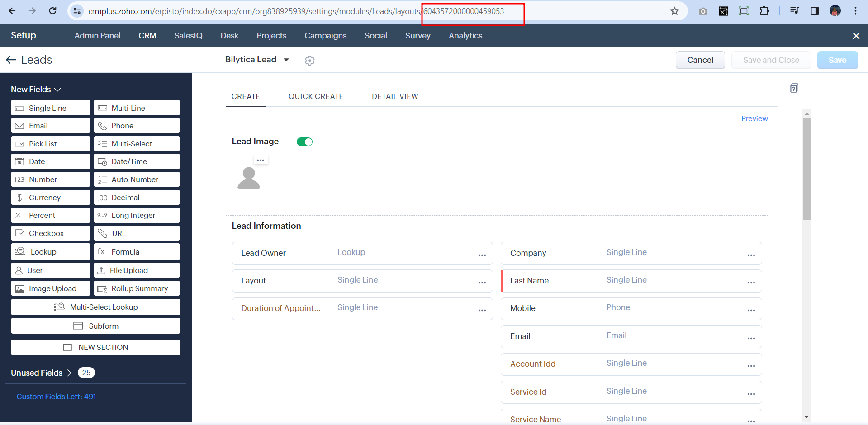
Task: Open options for Lead Owner field
Action: point(482,255)
